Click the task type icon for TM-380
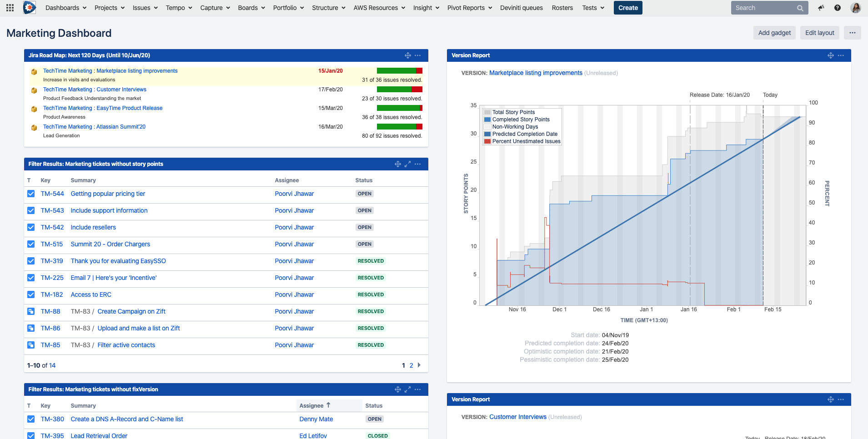 pos(31,419)
